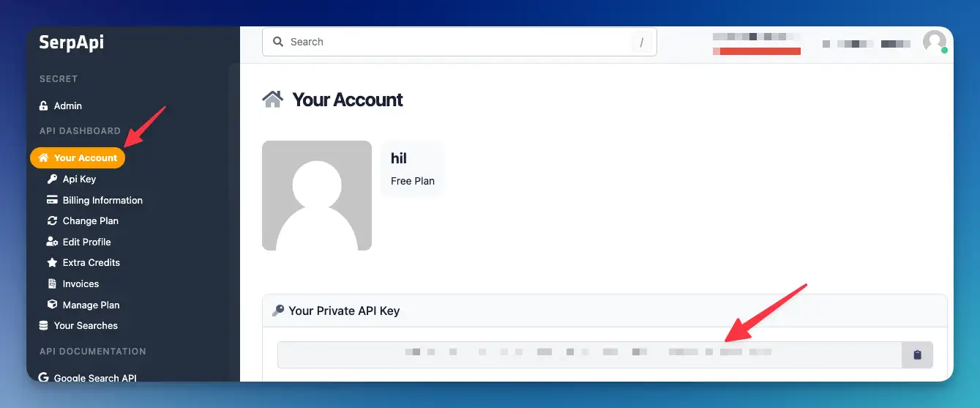The image size is (980, 408).
Task: Click the key icon in Your Private API Key header
Action: 278,311
